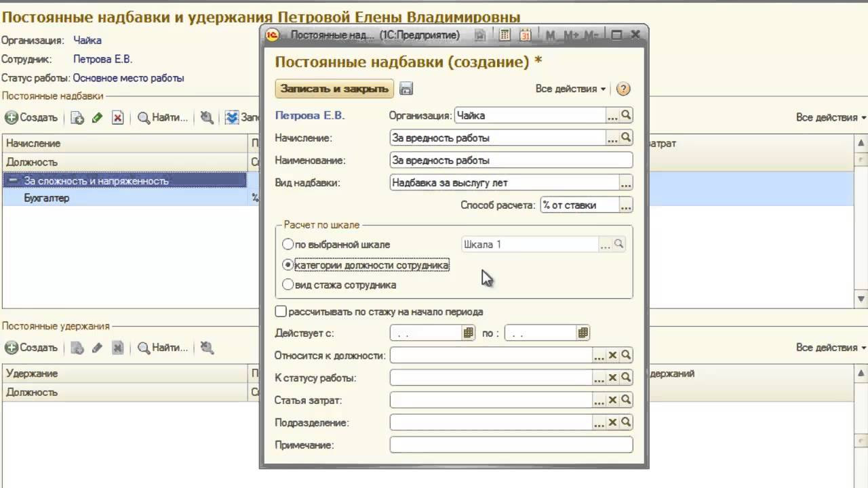
Task: Click ellipsis selector of Вид надбавки field
Action: pos(626,182)
